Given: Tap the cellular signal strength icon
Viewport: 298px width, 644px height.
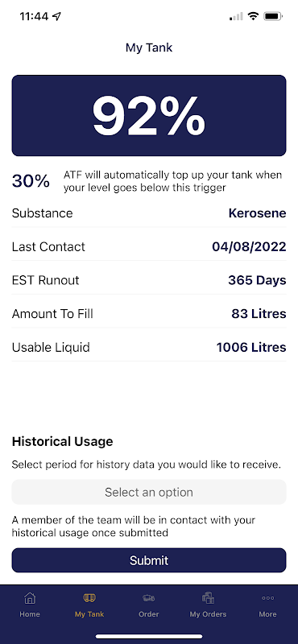Looking at the screenshot, I should [236, 17].
